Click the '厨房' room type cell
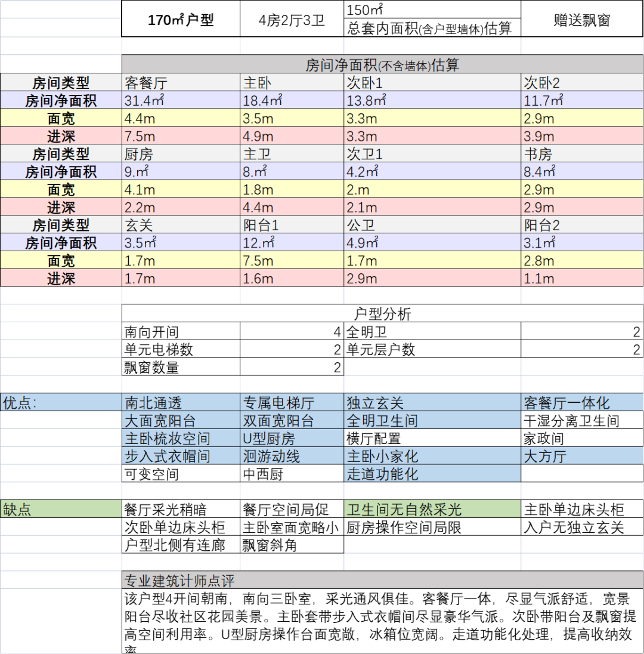 [181, 153]
